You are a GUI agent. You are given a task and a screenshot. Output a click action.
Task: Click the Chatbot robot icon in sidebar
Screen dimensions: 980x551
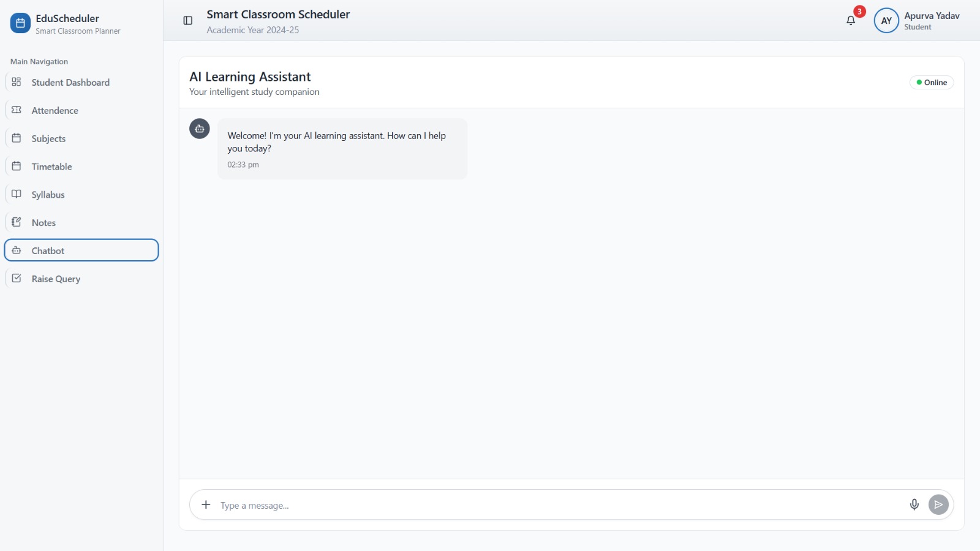(x=17, y=250)
